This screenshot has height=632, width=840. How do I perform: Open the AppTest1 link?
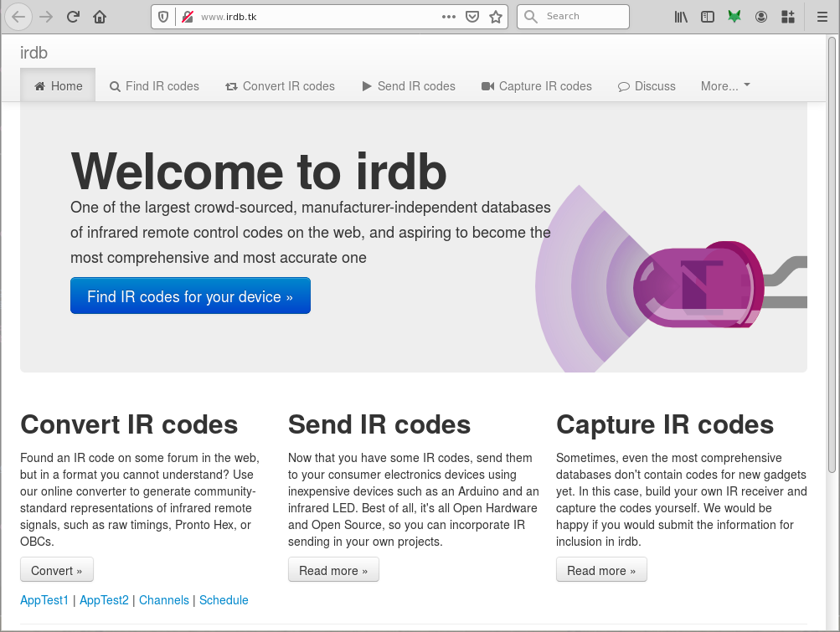click(x=44, y=600)
